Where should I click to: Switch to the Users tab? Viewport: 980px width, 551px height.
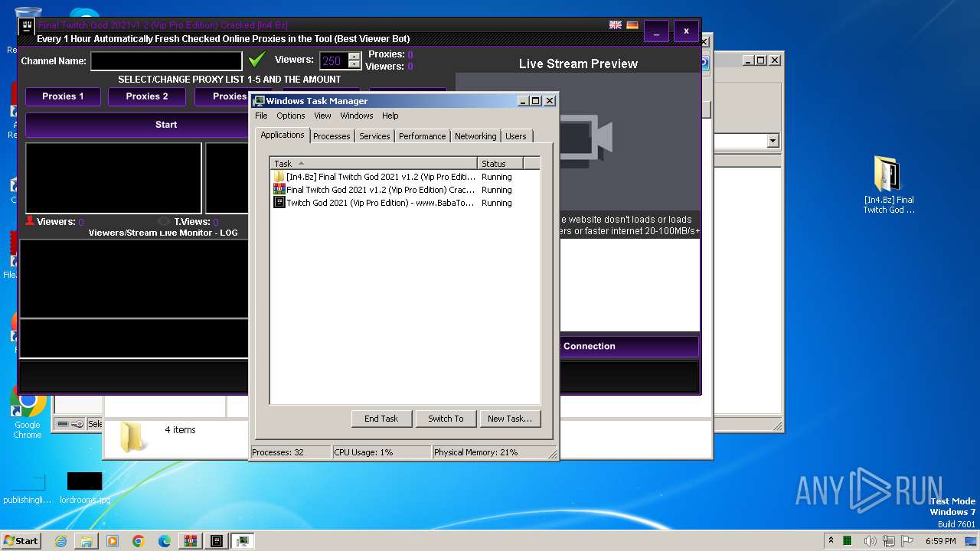click(x=516, y=136)
